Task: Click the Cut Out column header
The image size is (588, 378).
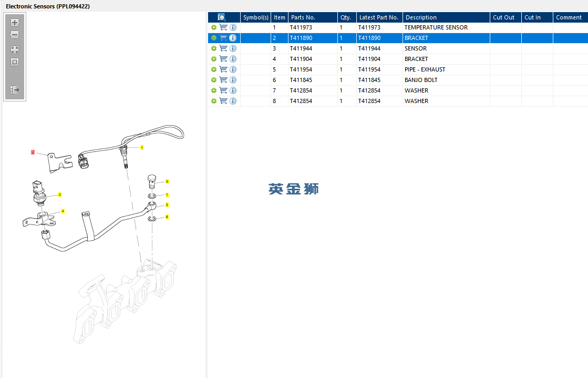Action: 506,17
